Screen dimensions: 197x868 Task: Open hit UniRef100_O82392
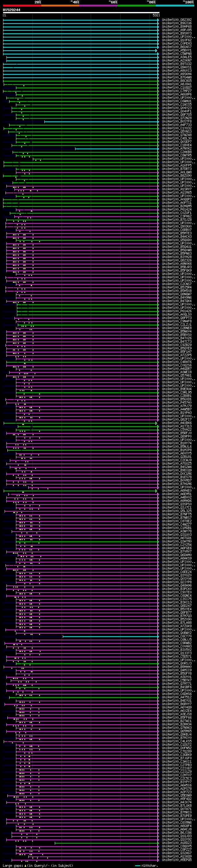tap(177, 20)
